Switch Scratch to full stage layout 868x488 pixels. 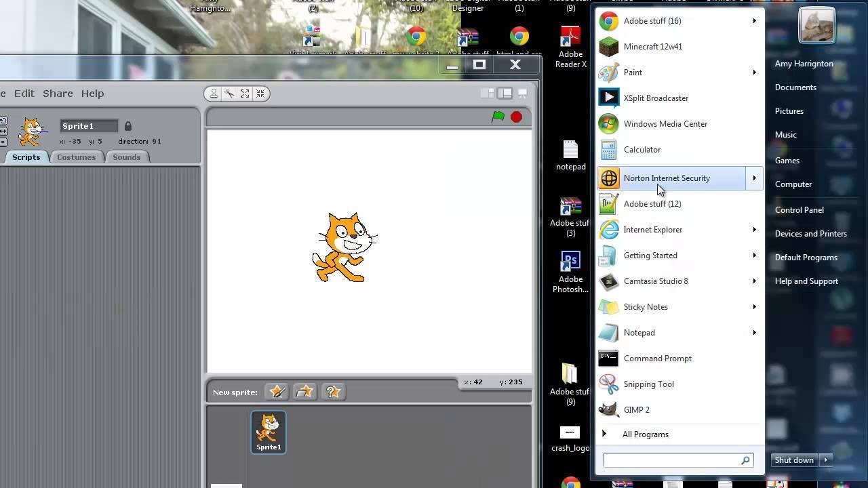[x=505, y=94]
